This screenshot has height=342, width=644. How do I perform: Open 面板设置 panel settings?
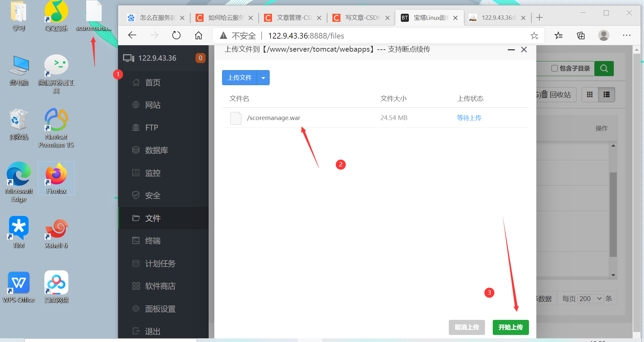point(161,309)
